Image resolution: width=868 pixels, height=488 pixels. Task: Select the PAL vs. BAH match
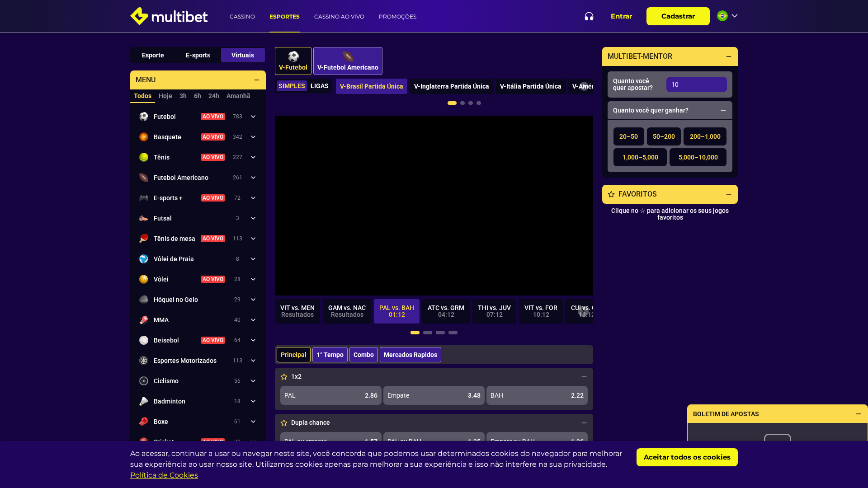(396, 311)
